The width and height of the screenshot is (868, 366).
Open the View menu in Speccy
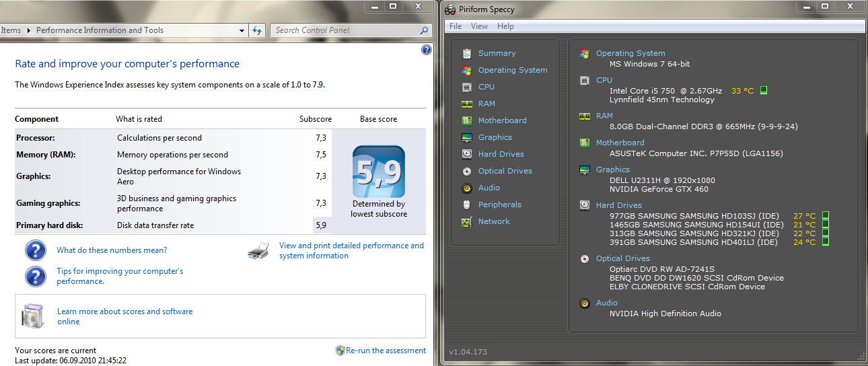[x=480, y=26]
